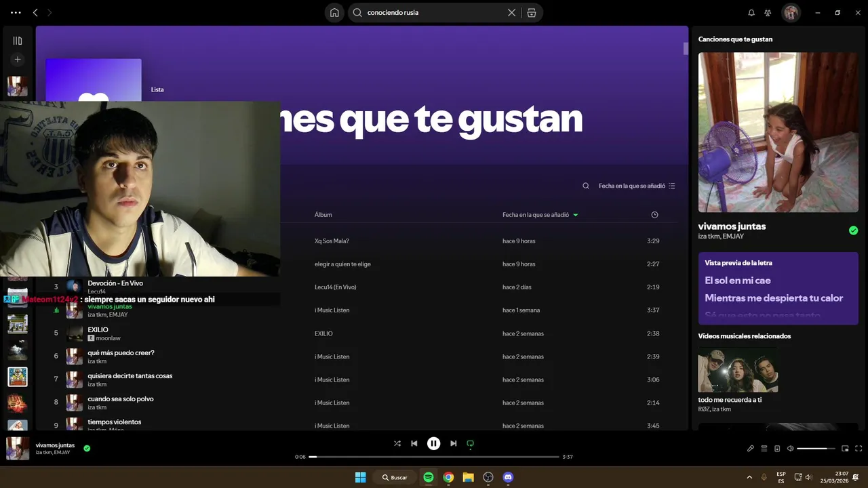
Task: Open the album 'elegir a quien te elige'
Action: (x=342, y=264)
